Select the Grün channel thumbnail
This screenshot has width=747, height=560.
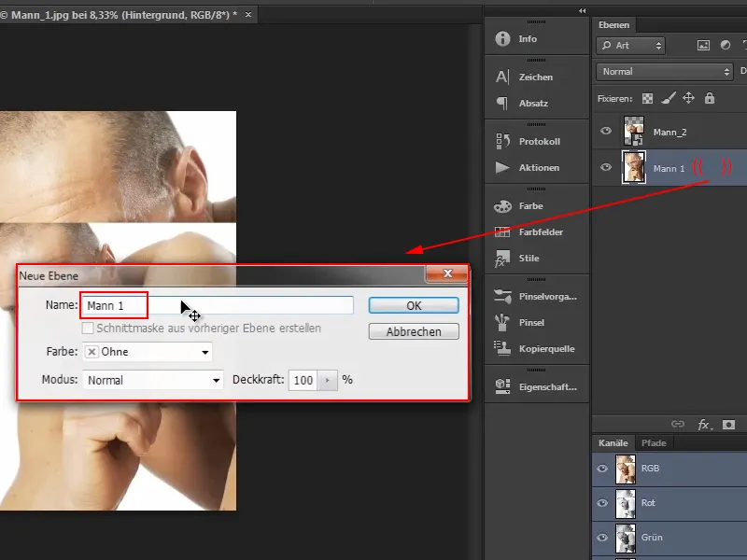coord(626,538)
